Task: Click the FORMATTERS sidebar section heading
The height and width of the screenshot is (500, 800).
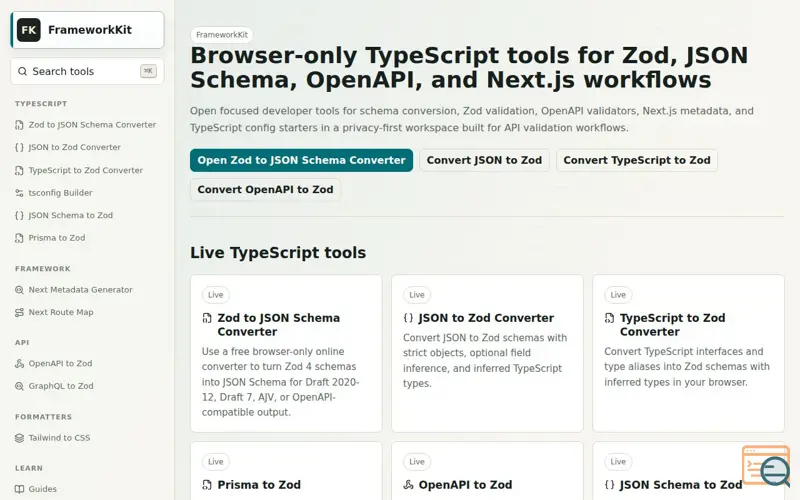Action: pyautogui.click(x=43, y=417)
